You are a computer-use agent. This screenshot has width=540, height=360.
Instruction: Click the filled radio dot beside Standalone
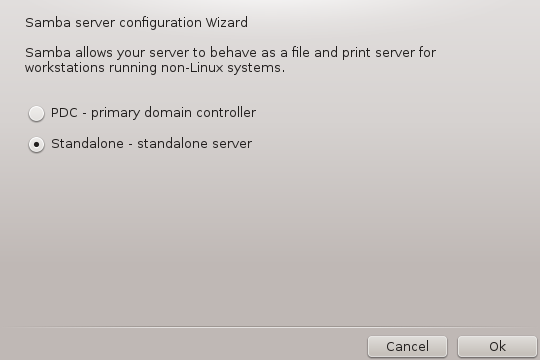pos(36,144)
